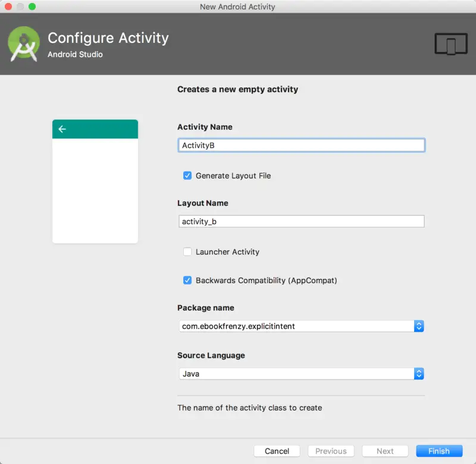Image resolution: width=476 pixels, height=464 pixels.
Task: Click the package name text com.ebookfrenzy.explicitintent
Action: click(239, 326)
